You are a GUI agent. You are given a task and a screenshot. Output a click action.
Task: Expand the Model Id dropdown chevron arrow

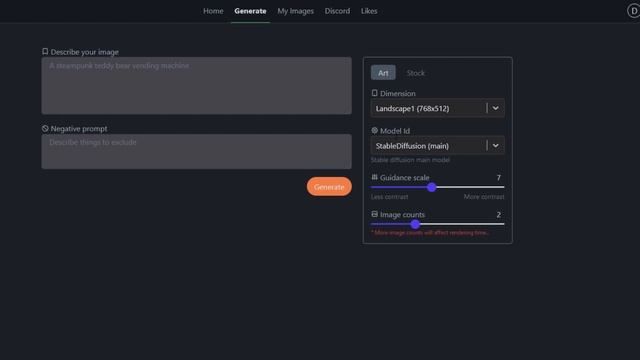tap(496, 145)
